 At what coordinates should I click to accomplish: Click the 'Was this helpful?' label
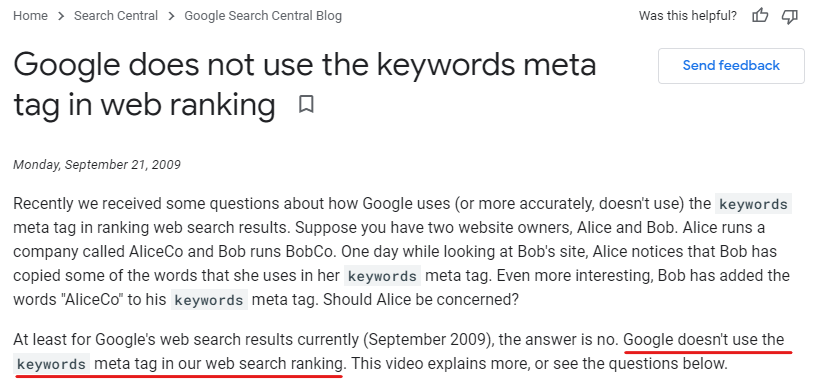688,16
